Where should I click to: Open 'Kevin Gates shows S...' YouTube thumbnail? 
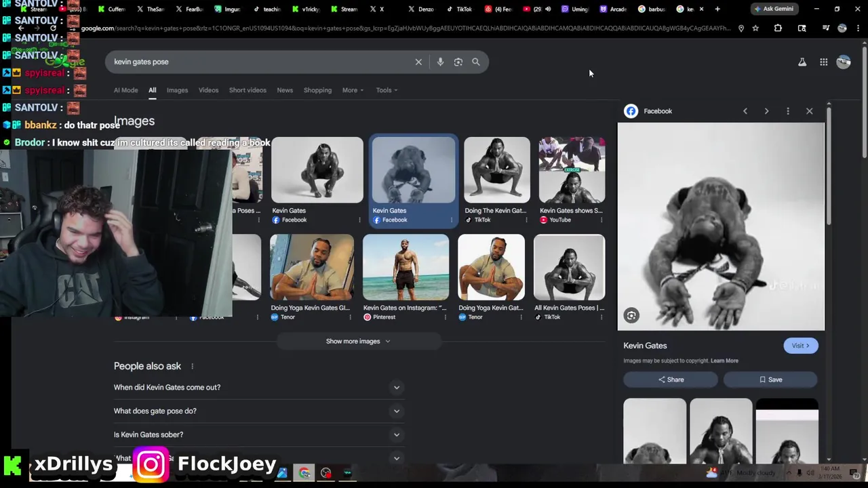[572, 170]
